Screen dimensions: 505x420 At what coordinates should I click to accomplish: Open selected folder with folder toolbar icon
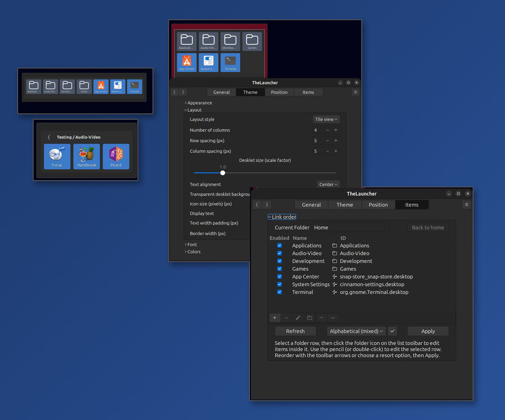(x=310, y=318)
